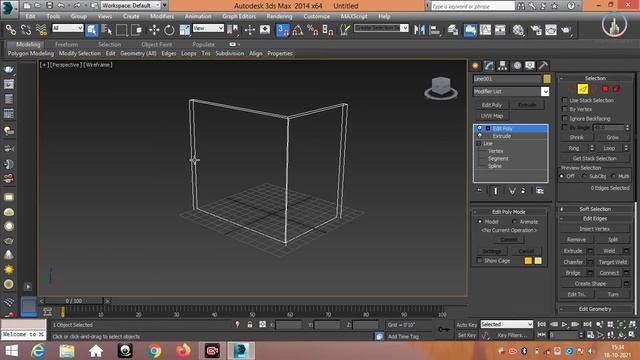Image resolution: width=640 pixels, height=360 pixels.
Task: Click Pin Stack icon under modifier stack
Action: pos(480,191)
